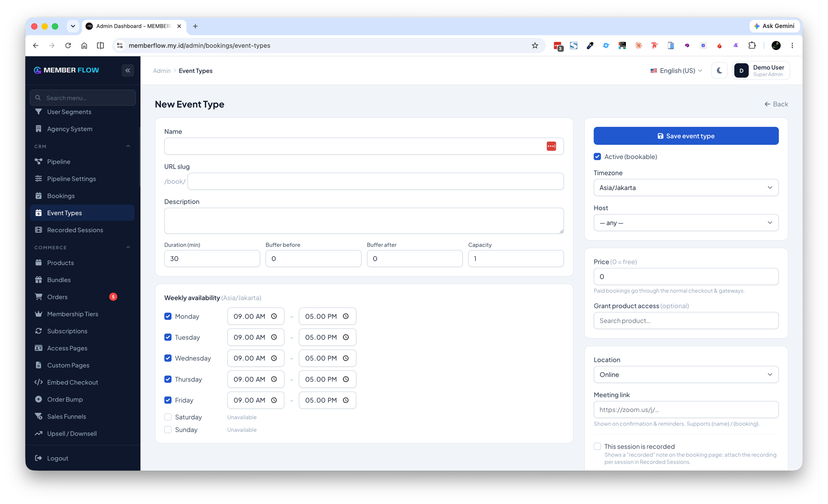Image resolution: width=828 pixels, height=504 pixels.
Task: Open Chrome three-dot menu
Action: pos(792,45)
